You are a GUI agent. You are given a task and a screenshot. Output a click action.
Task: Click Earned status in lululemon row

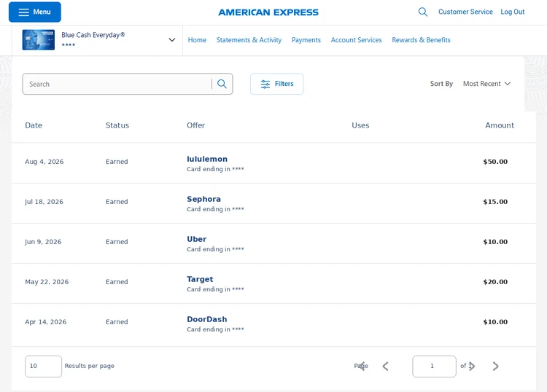coord(117,162)
